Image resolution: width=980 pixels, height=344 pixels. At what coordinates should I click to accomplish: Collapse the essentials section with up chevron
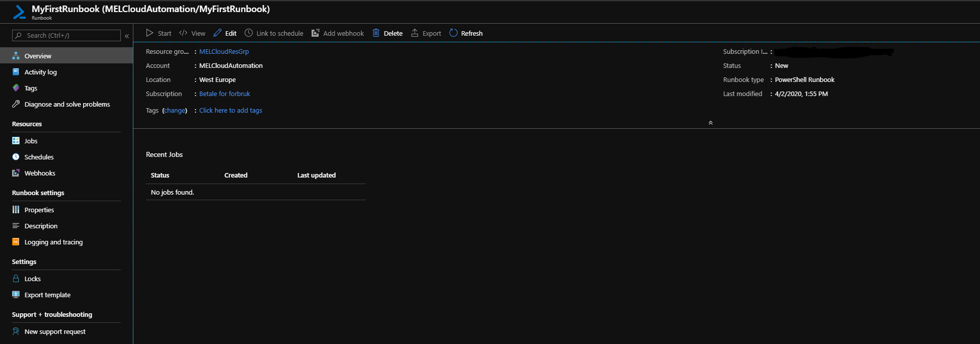click(x=711, y=123)
